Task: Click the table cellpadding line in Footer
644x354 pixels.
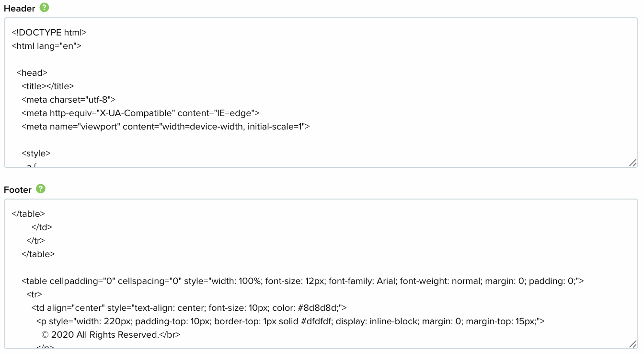Action: pyautogui.click(x=302, y=281)
